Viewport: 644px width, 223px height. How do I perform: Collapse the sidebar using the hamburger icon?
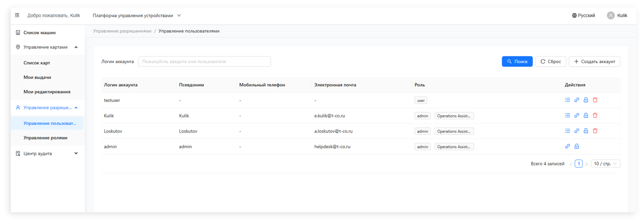point(17,15)
